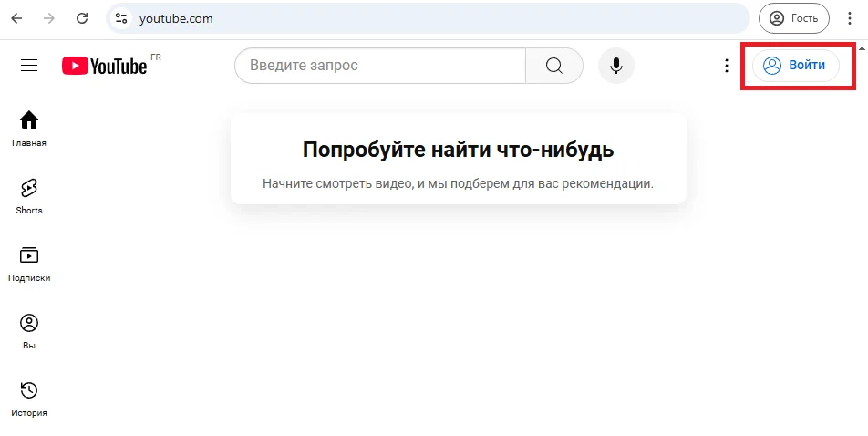The image size is (868, 436).
Task: Open the Гость profile button
Action: click(x=793, y=18)
